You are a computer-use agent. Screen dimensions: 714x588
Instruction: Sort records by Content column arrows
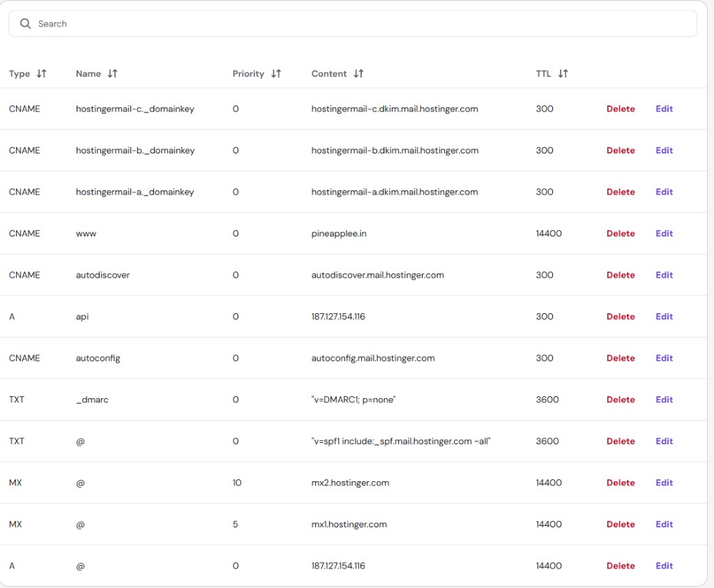(x=358, y=73)
